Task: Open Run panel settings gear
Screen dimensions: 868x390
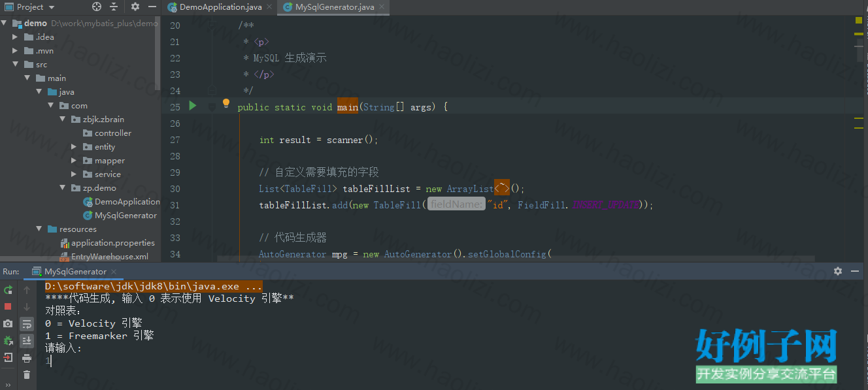Action: pyautogui.click(x=838, y=271)
